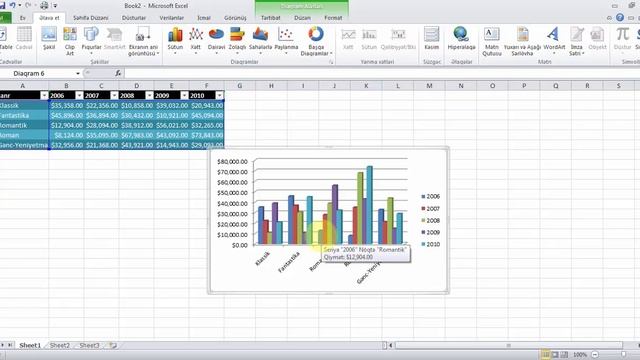Open the 2008 column filter dropdown
The image size is (640, 360).
pyautogui.click(x=149, y=96)
